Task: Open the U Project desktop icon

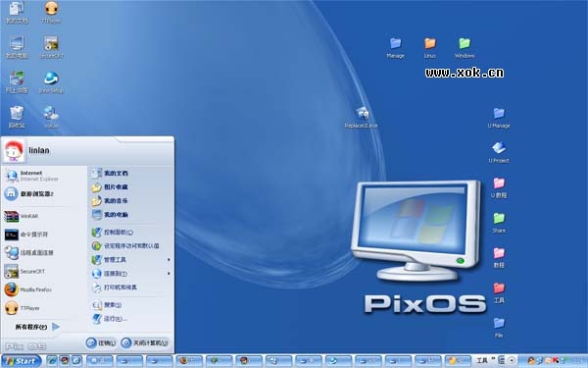Action: [x=499, y=152]
